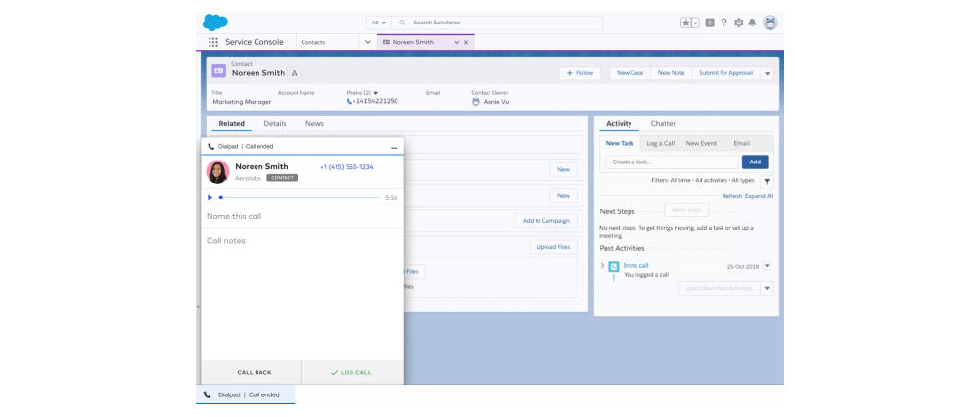The image size is (980, 417).
Task: Open the Help question mark icon
Action: tap(723, 23)
